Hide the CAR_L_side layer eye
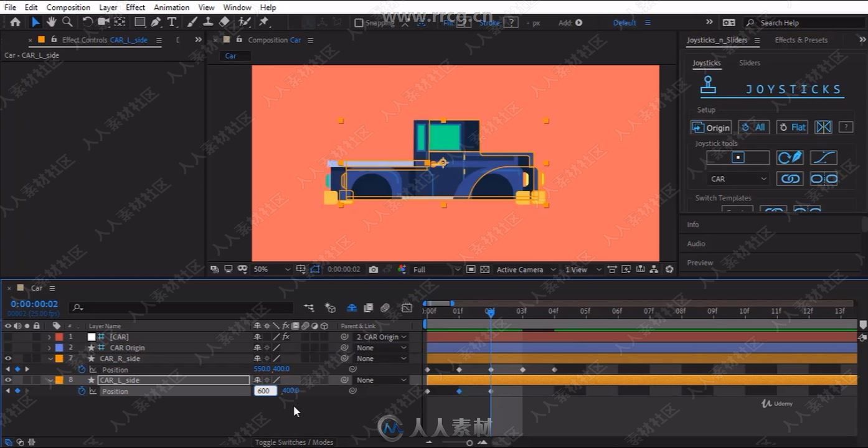This screenshot has width=868, height=448. pyautogui.click(x=8, y=380)
